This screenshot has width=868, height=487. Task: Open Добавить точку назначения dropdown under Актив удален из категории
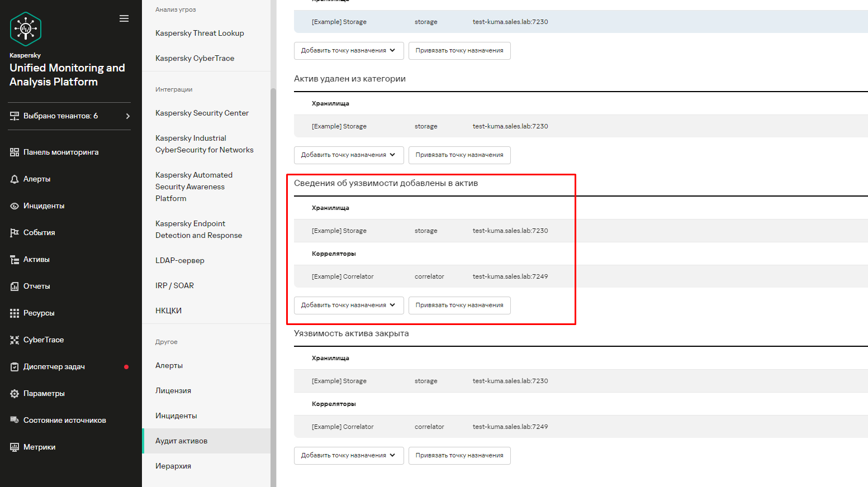click(349, 155)
